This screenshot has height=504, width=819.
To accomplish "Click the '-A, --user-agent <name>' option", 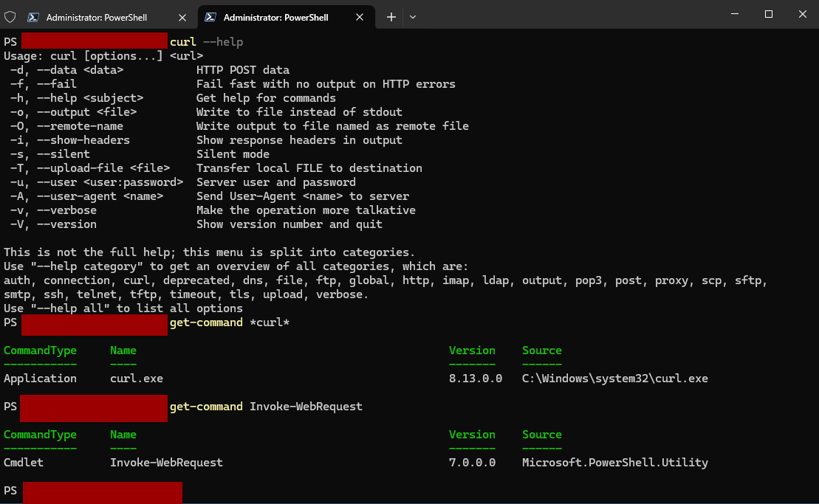I will [86, 197].
